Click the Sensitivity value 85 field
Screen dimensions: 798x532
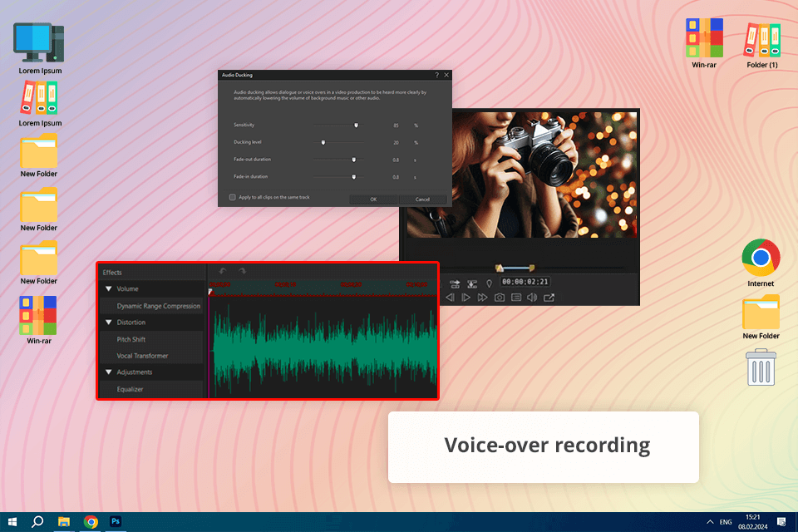(x=396, y=126)
